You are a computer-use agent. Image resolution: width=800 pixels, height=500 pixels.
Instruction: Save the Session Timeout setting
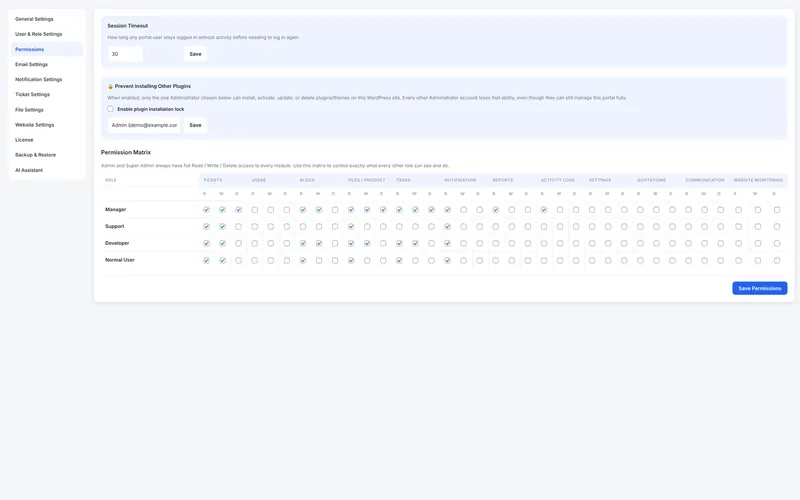coord(195,54)
